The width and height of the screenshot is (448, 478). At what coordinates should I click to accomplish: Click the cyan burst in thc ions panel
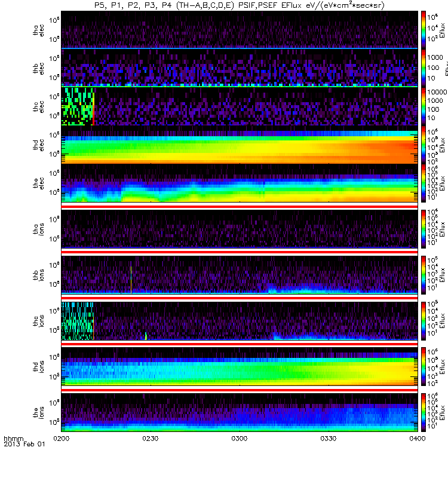click(x=78, y=321)
